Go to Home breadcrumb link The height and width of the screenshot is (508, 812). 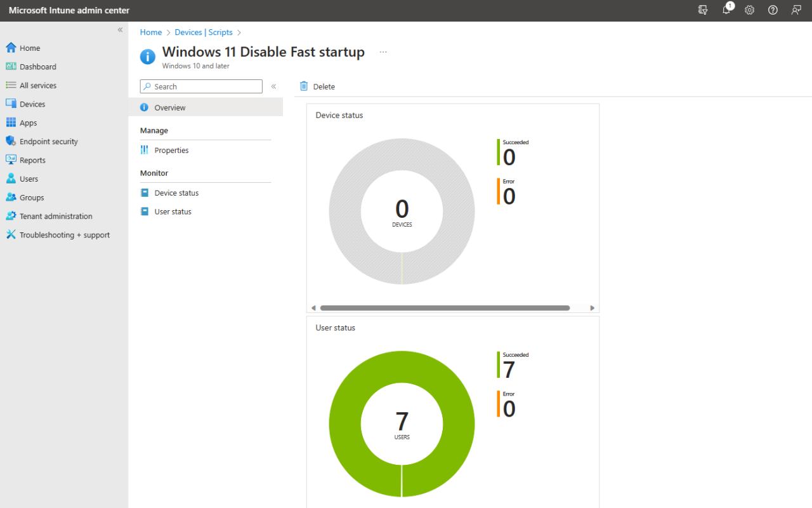point(151,32)
